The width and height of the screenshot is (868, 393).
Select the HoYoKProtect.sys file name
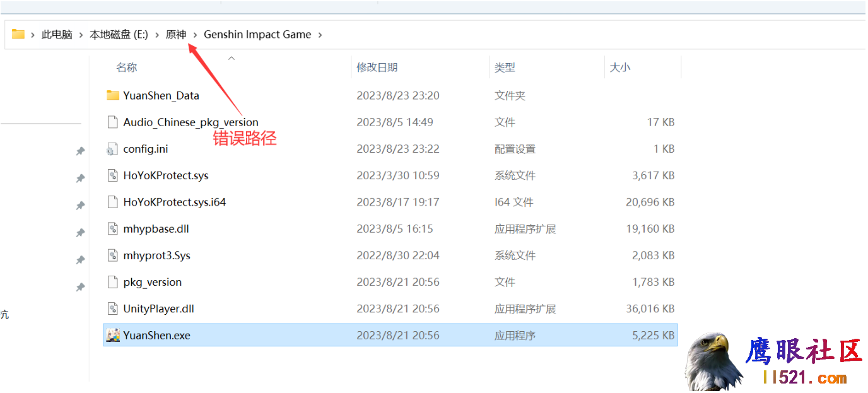(166, 175)
